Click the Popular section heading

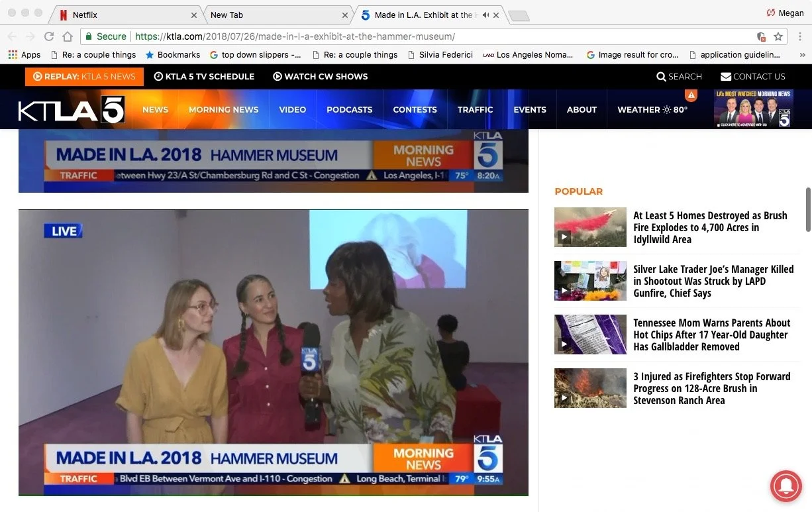point(578,191)
